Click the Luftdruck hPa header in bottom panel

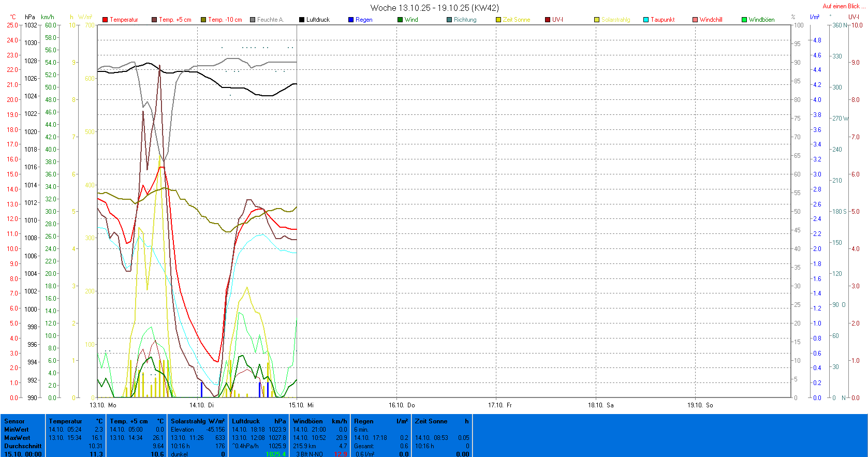[x=258, y=421]
